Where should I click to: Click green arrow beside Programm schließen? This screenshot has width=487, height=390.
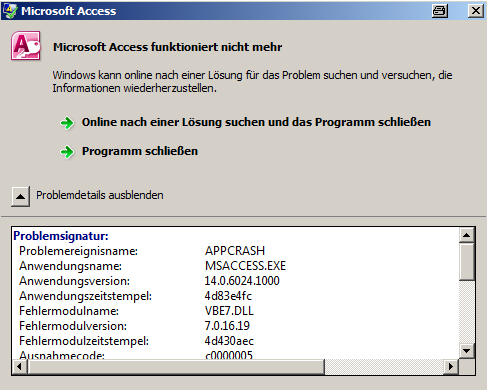click(67, 152)
